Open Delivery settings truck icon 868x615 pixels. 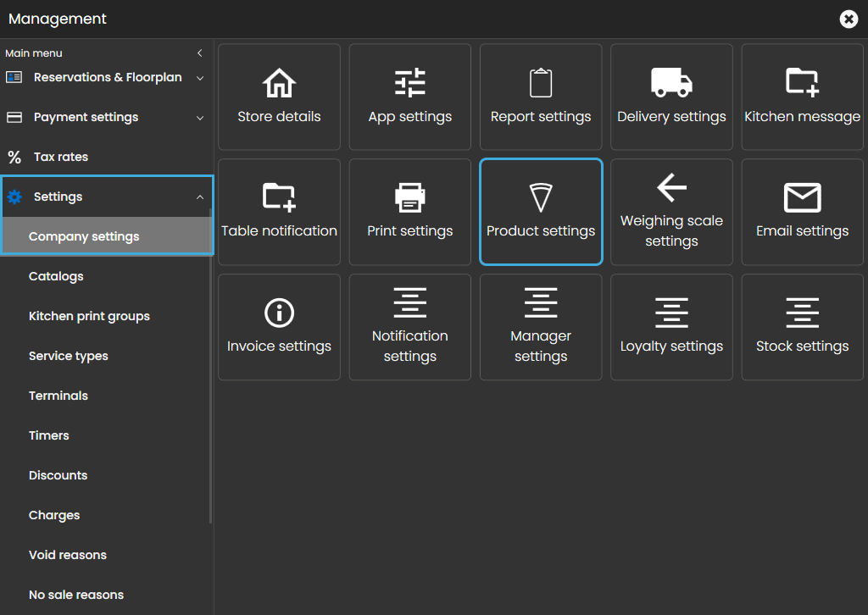pos(671,83)
